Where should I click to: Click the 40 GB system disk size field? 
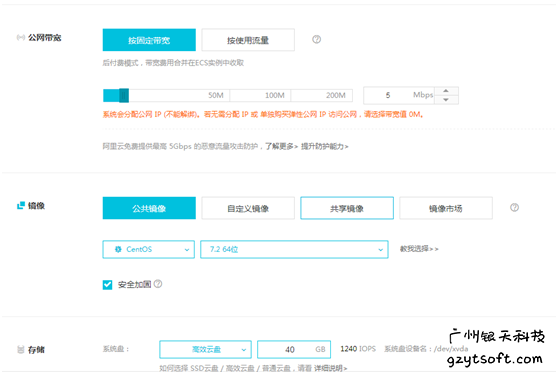click(294, 349)
